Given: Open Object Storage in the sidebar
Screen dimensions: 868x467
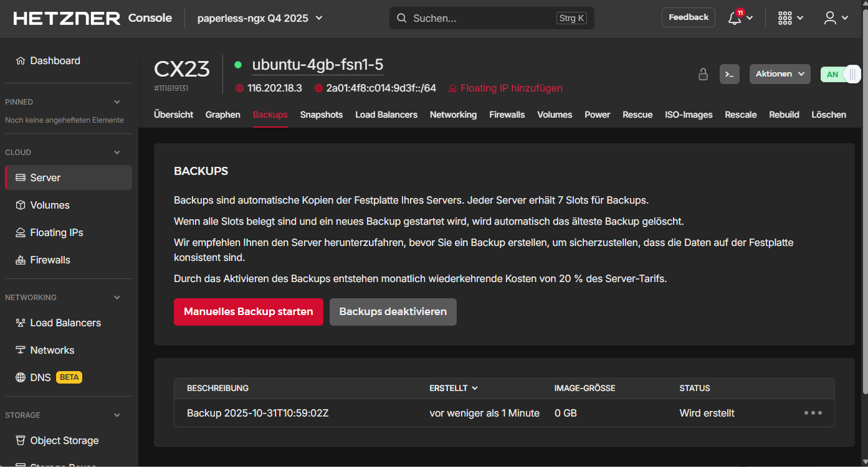Looking at the screenshot, I should pos(64,440).
